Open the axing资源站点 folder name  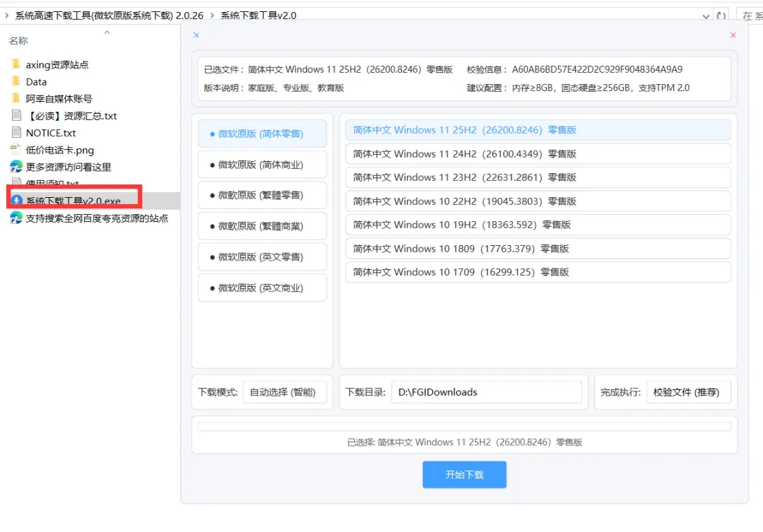pos(57,65)
